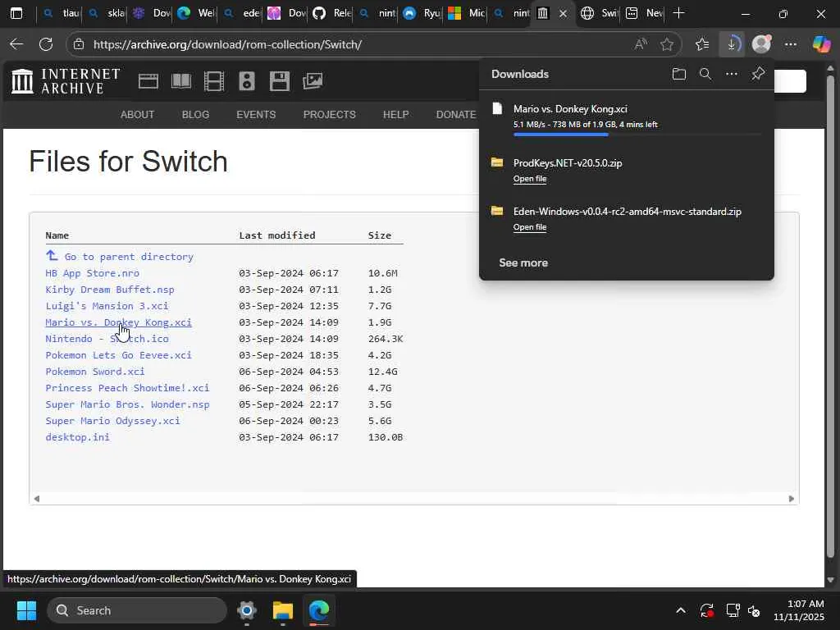Switch to the Rele GitHub tab
This screenshot has width=840, height=630.
pyautogui.click(x=331, y=13)
